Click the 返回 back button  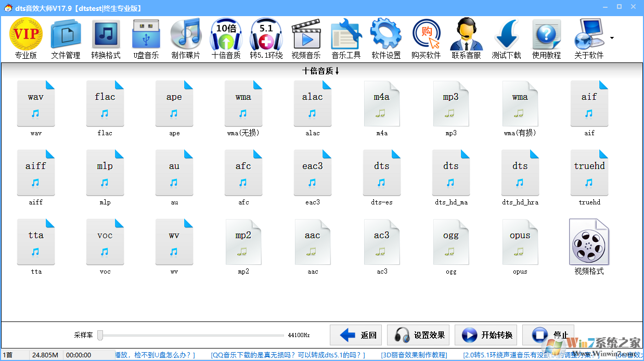[x=356, y=335]
